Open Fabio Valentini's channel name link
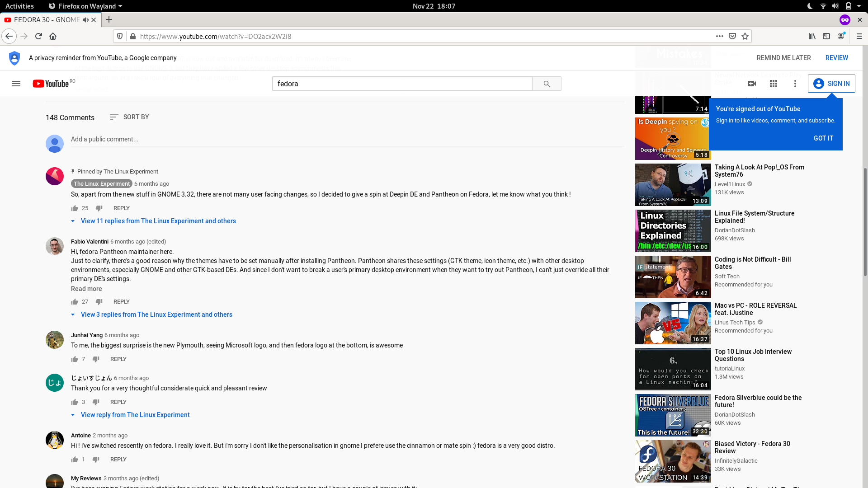Viewport: 868px width, 488px height. pyautogui.click(x=90, y=242)
